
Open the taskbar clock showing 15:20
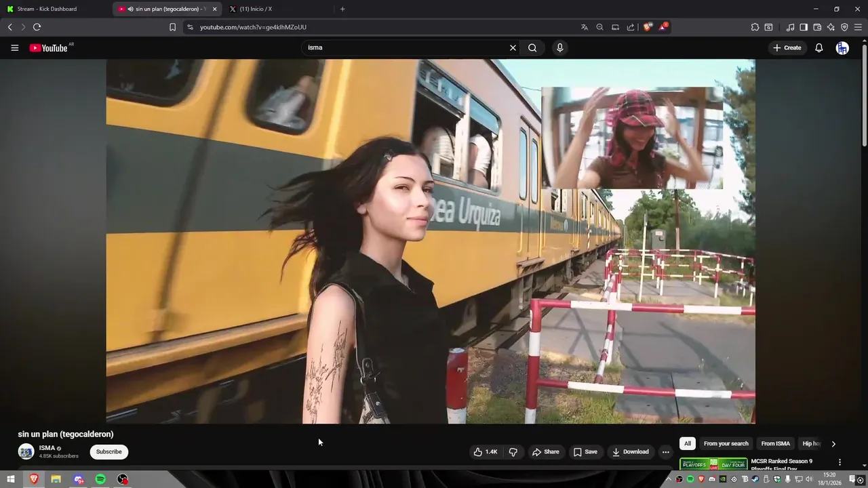click(x=829, y=479)
